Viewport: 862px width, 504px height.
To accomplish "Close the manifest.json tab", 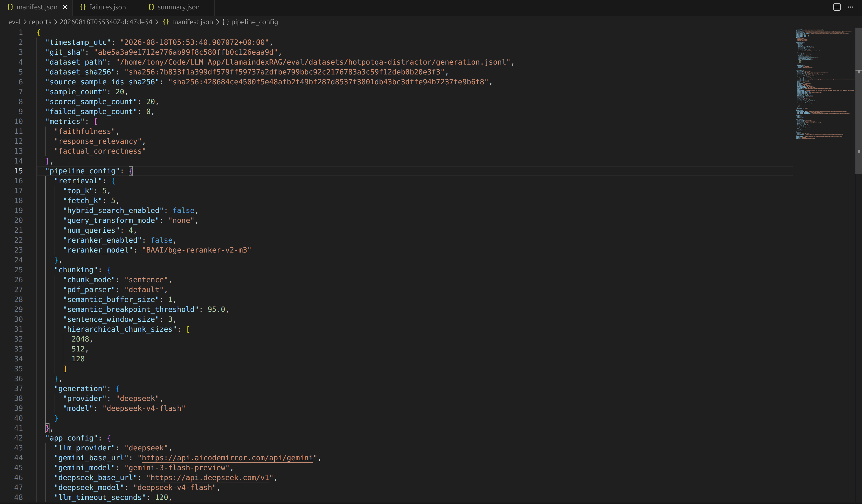I will coord(65,7).
